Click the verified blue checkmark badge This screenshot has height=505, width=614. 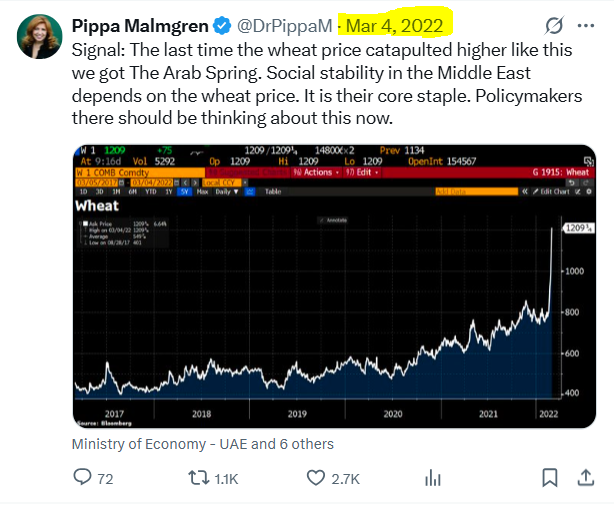tap(222, 26)
